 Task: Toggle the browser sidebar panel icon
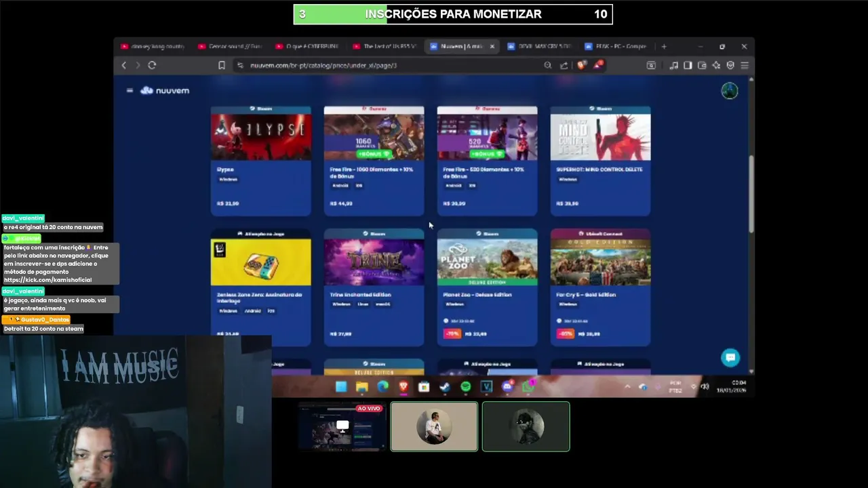[x=688, y=65]
